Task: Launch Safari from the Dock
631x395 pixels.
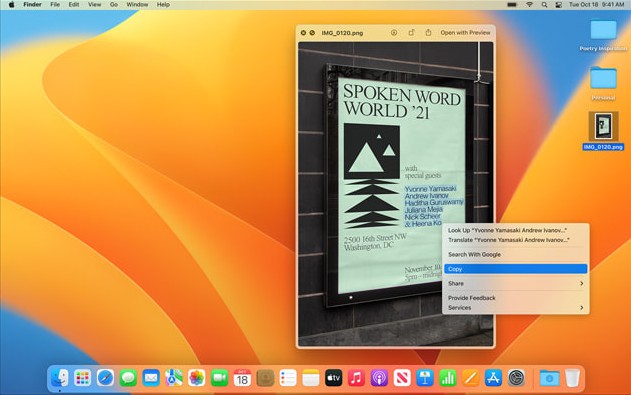Action: tap(105, 378)
